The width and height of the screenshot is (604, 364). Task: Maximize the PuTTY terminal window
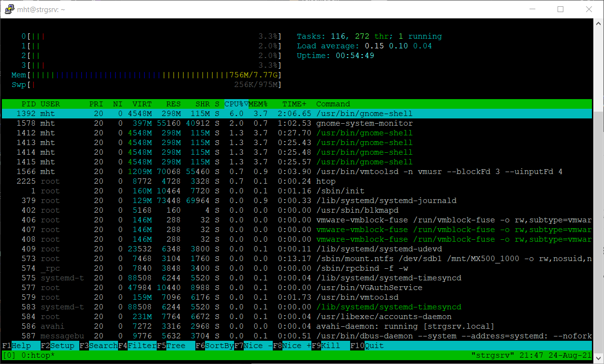tap(560, 9)
